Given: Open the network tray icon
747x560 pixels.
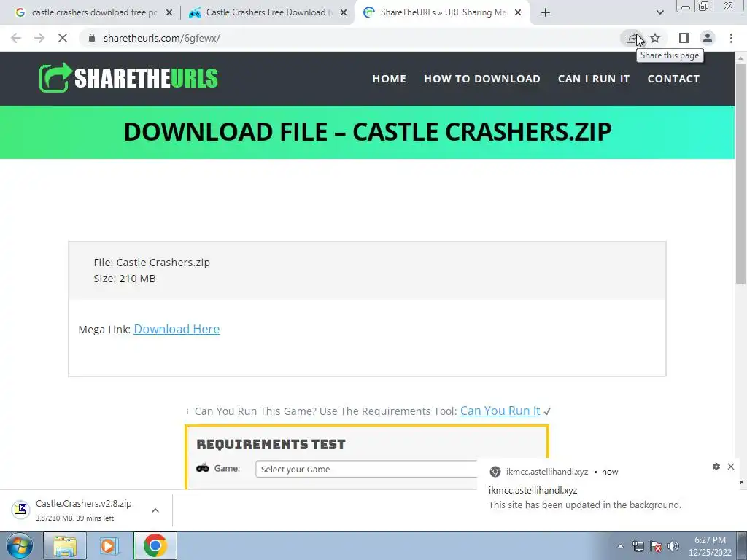Looking at the screenshot, I should [638, 546].
